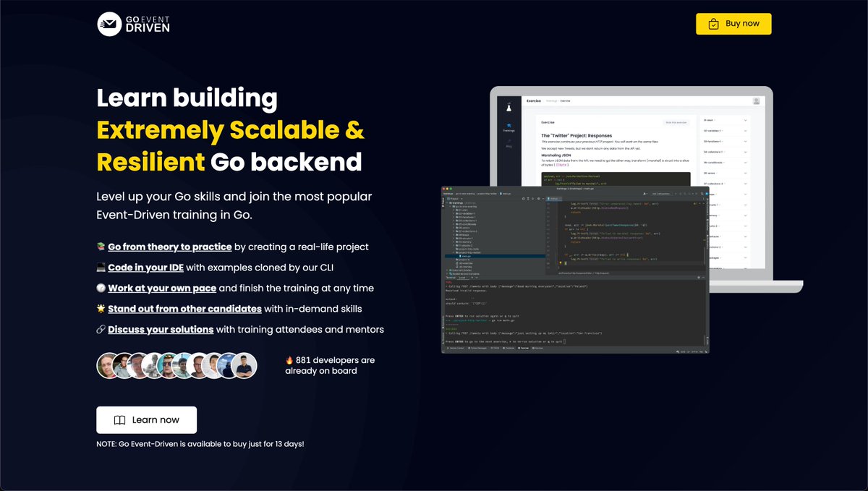Click the "Go backend" heading words
The image size is (868, 491).
pos(286,161)
